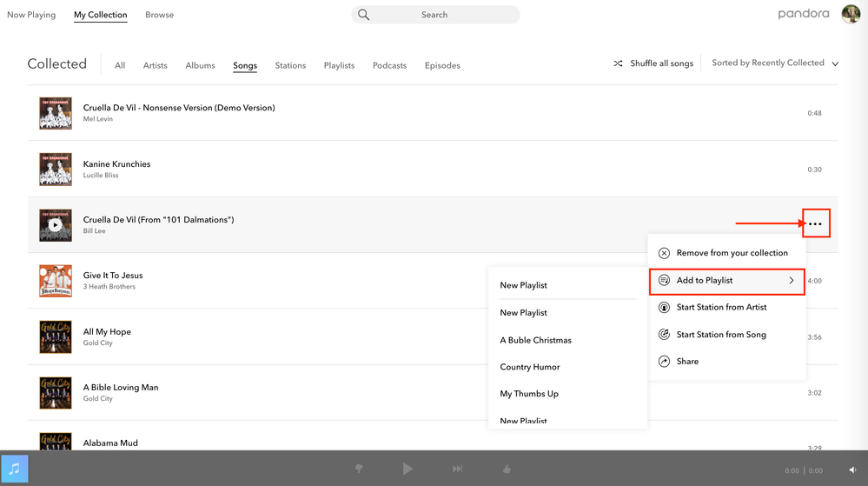Open the three-dot menu for Cruella De Vil
The image size is (868, 486).
[815, 223]
